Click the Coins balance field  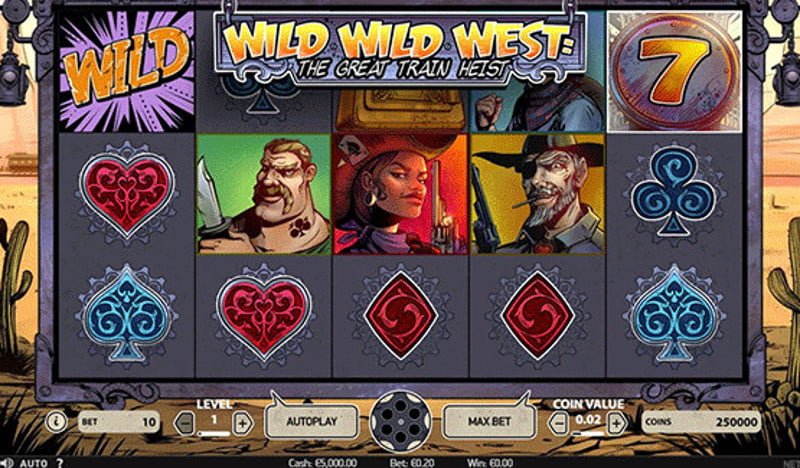click(x=701, y=422)
